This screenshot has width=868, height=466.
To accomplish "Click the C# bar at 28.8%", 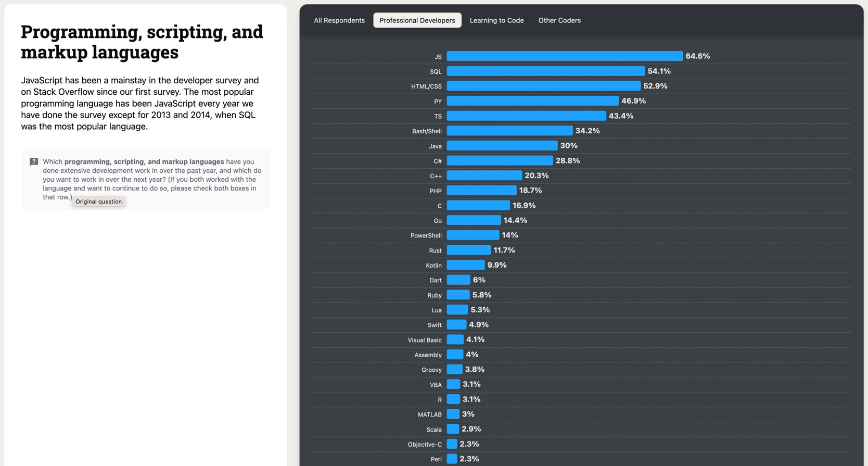I will (500, 161).
